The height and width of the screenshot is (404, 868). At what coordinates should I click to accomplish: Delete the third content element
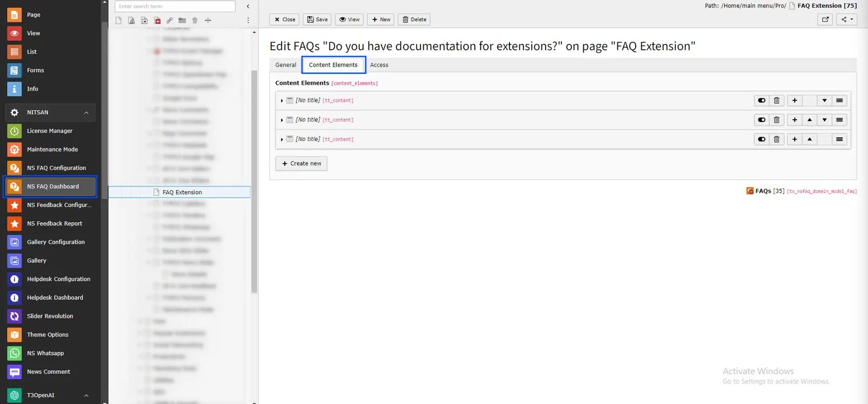point(777,139)
